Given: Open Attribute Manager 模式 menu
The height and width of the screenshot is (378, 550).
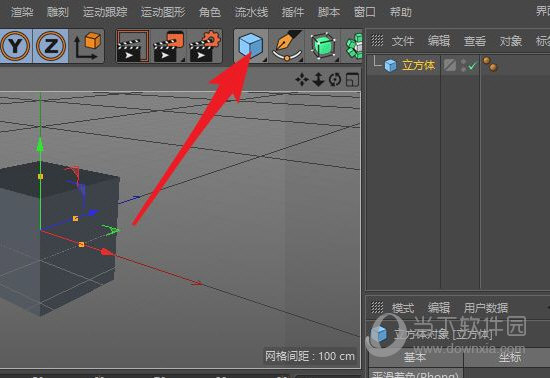Looking at the screenshot, I should pyautogui.click(x=403, y=308).
